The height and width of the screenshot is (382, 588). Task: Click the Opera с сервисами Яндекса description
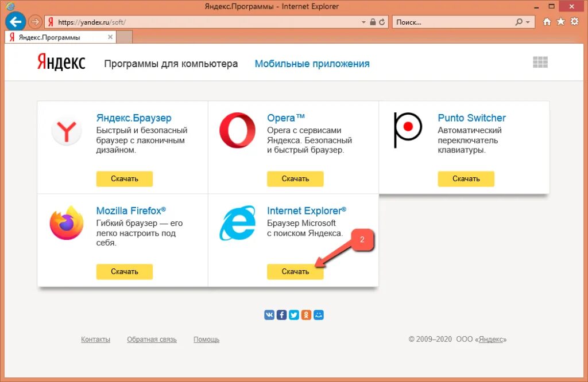tap(310, 140)
